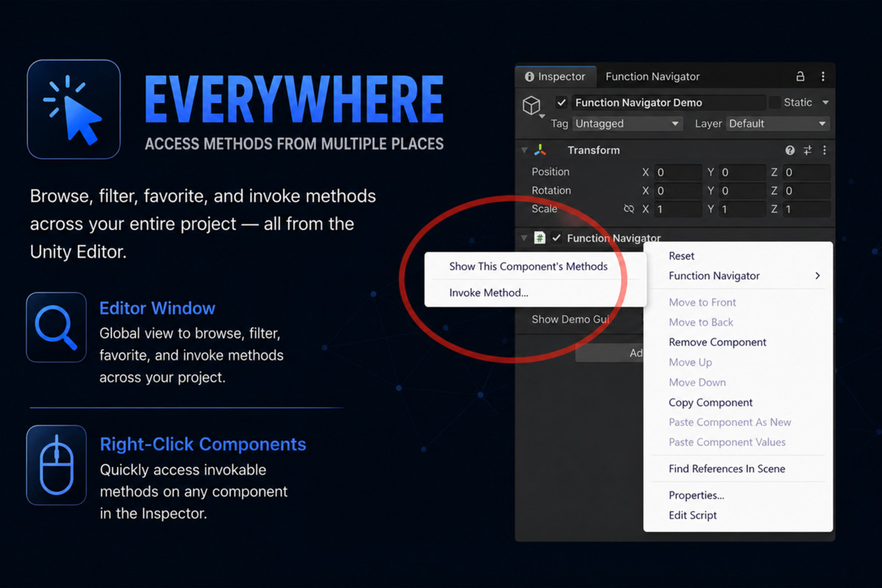Click the Function Navigator script icon

[x=539, y=237]
